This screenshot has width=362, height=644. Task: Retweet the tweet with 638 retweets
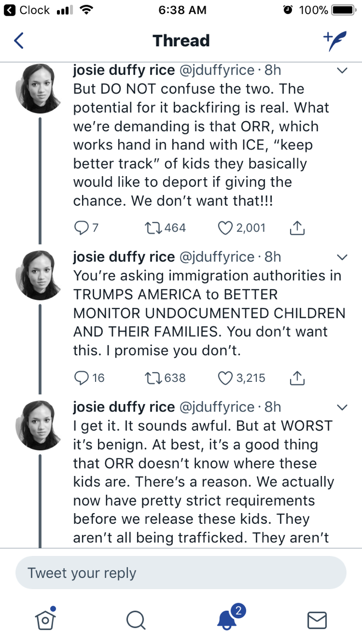[152, 378]
